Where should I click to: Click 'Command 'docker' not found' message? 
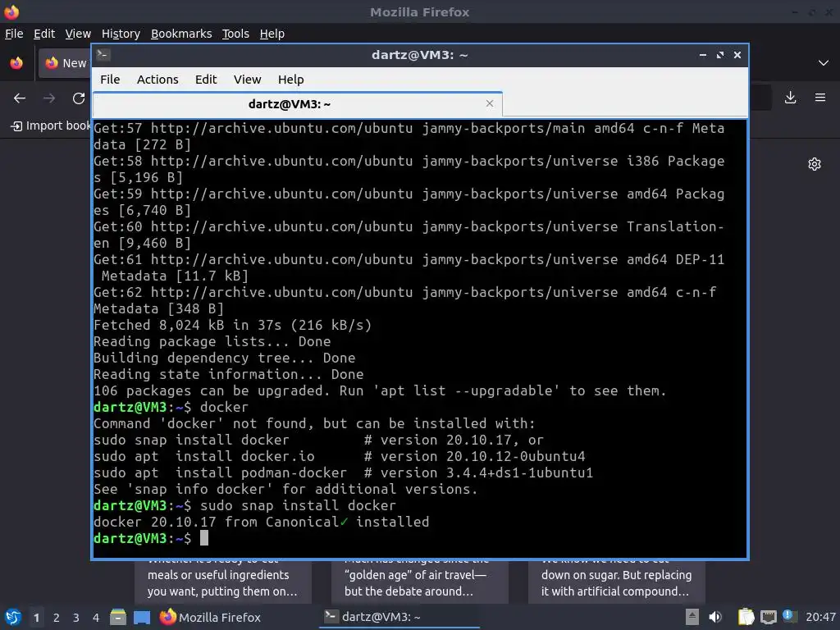[x=314, y=424]
